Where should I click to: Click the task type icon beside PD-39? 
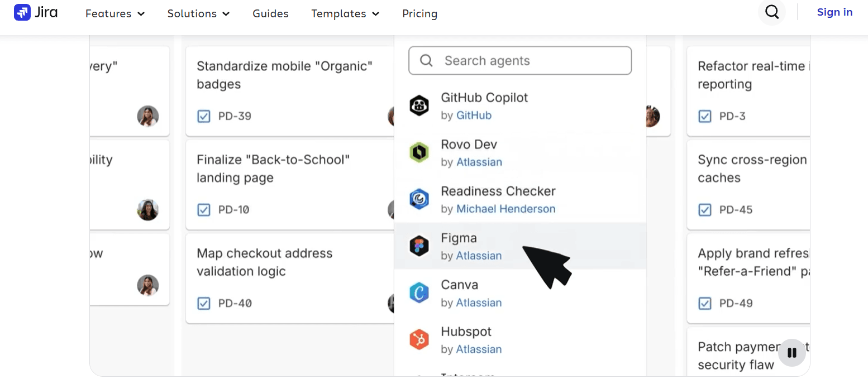204,116
